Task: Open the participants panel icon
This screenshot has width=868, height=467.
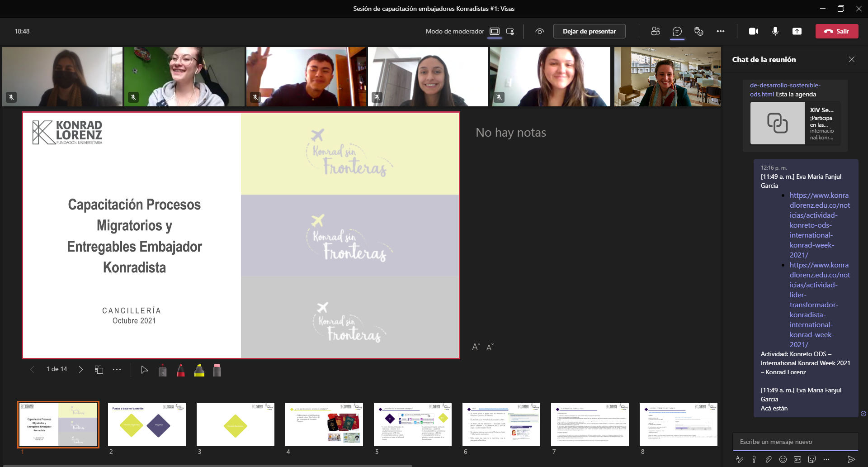Action: [655, 31]
